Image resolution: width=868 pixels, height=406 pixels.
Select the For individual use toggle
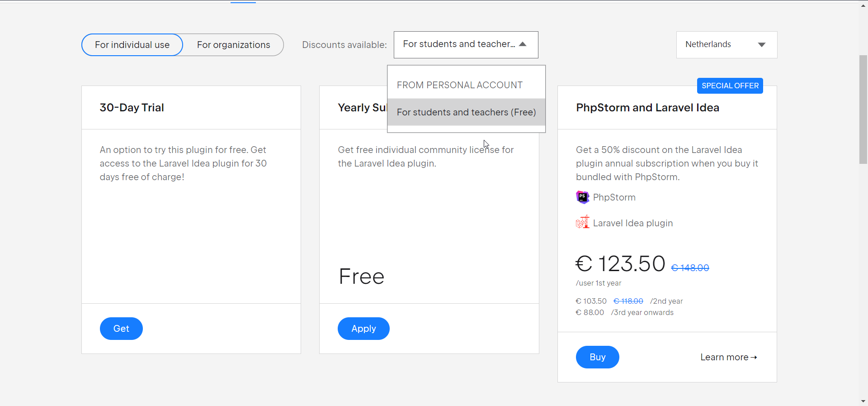click(132, 45)
